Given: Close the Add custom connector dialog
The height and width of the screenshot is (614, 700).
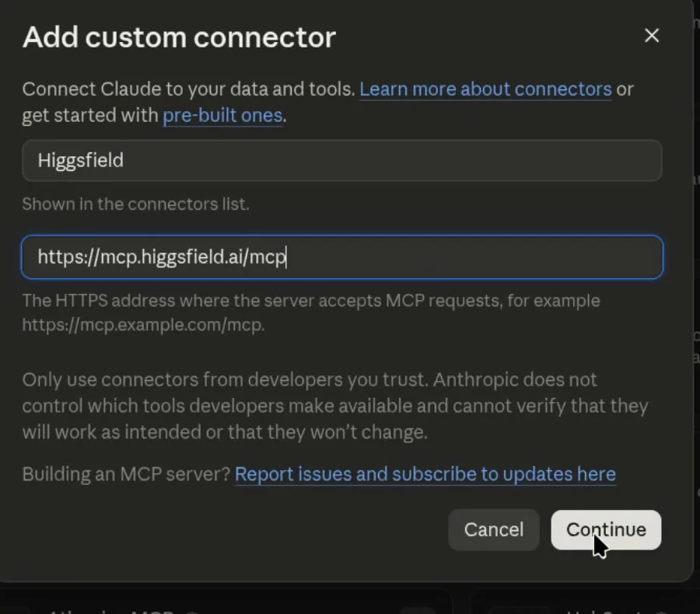Looking at the screenshot, I should [x=652, y=35].
